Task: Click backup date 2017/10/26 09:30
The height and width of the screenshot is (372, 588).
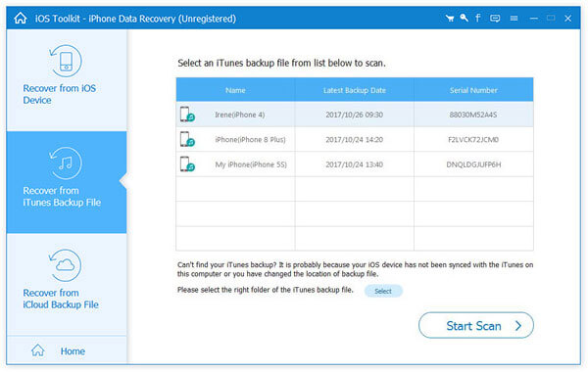Action: point(355,115)
